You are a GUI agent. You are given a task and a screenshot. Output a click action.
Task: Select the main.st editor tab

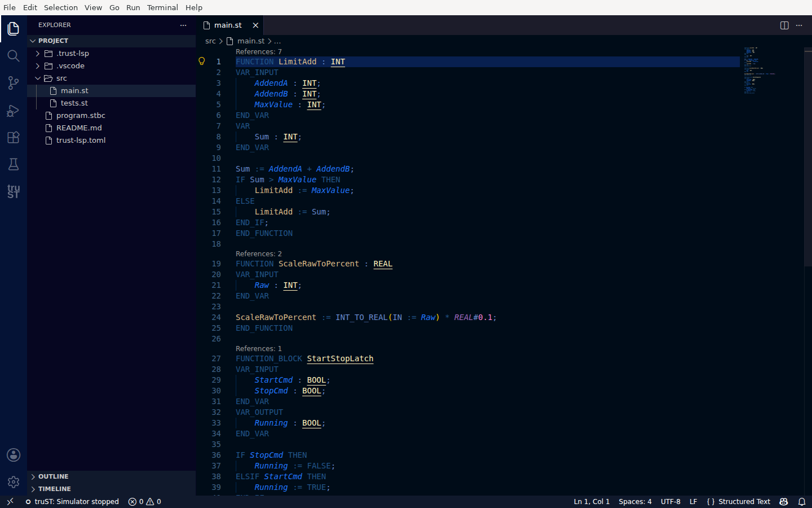pyautogui.click(x=230, y=25)
